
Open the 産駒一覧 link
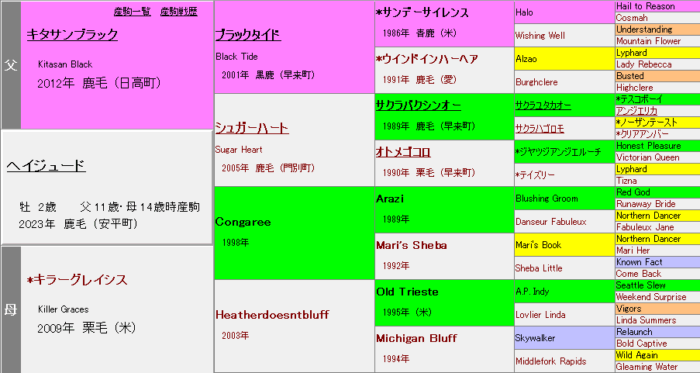tap(132, 12)
